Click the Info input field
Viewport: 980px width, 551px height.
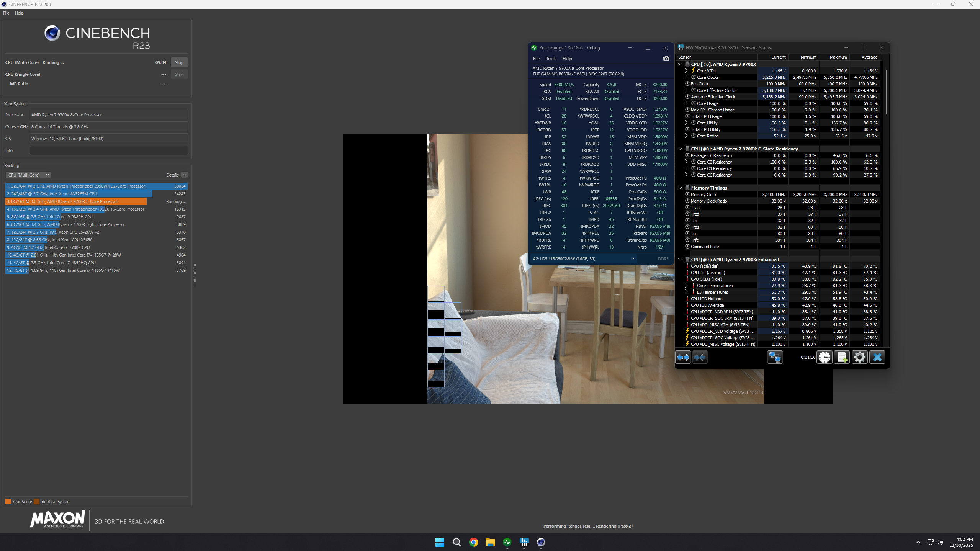click(x=109, y=150)
